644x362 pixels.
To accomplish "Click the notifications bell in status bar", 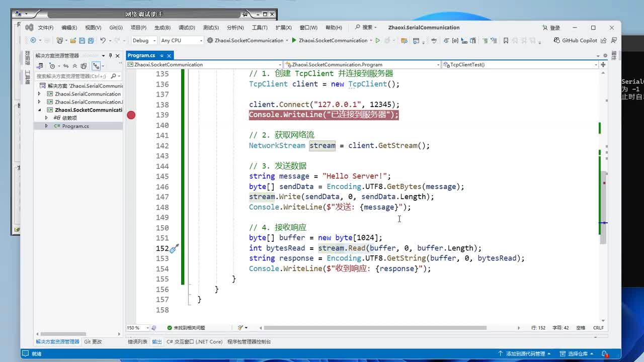I will (x=605, y=354).
